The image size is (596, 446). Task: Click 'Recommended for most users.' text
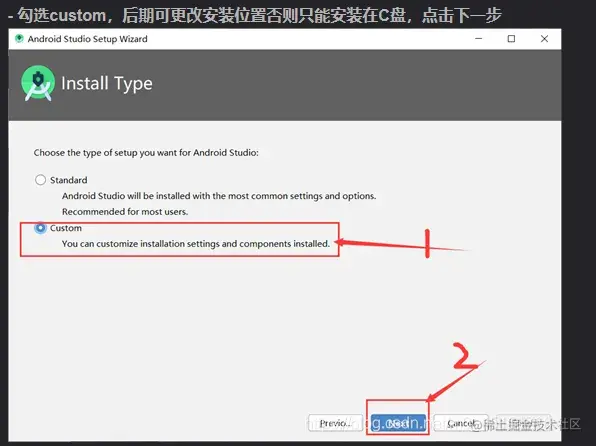125,212
